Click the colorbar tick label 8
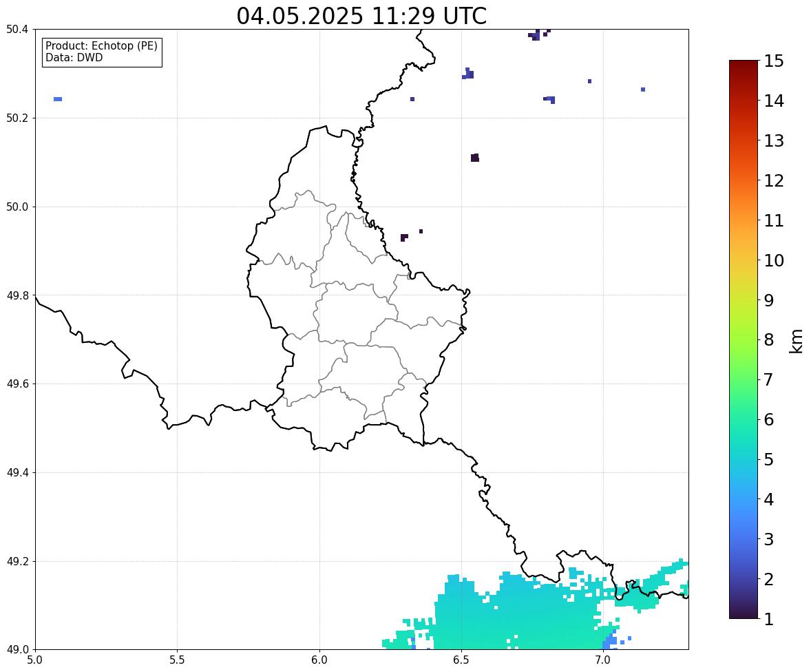The height and width of the screenshot is (672, 811). 768,340
